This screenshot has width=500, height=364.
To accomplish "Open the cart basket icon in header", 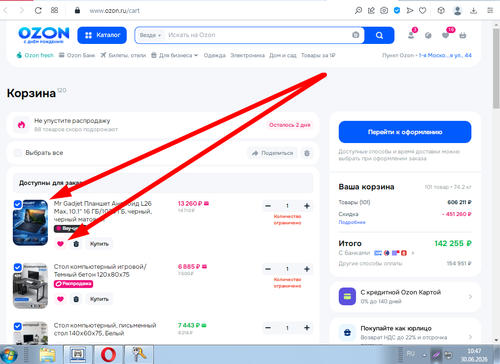I will pos(463,35).
